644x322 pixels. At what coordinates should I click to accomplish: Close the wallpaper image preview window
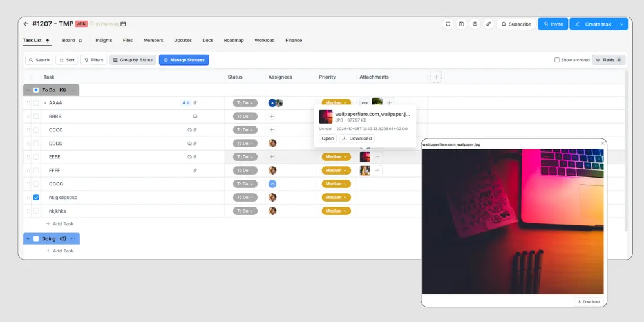point(603,144)
